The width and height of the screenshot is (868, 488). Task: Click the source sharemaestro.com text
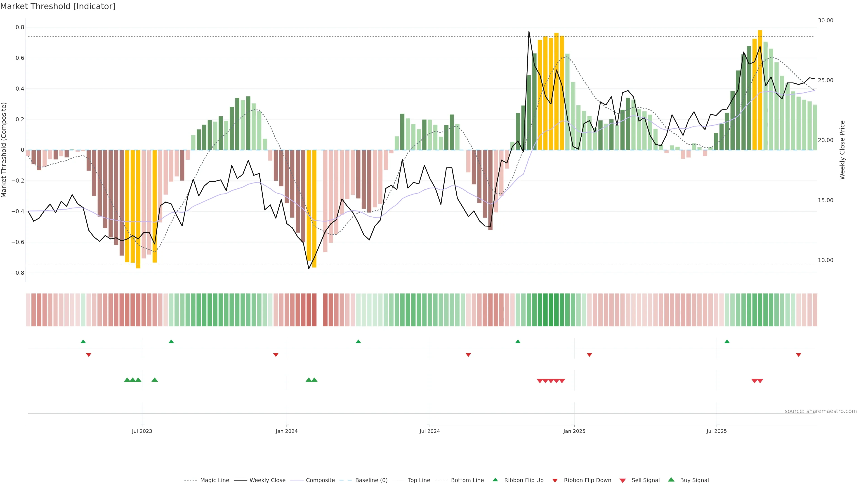[x=821, y=411]
